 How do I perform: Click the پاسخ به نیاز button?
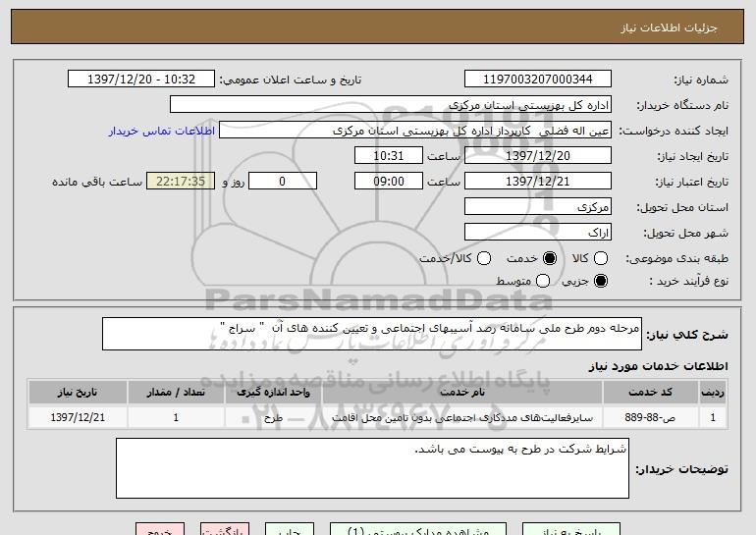click(571, 529)
